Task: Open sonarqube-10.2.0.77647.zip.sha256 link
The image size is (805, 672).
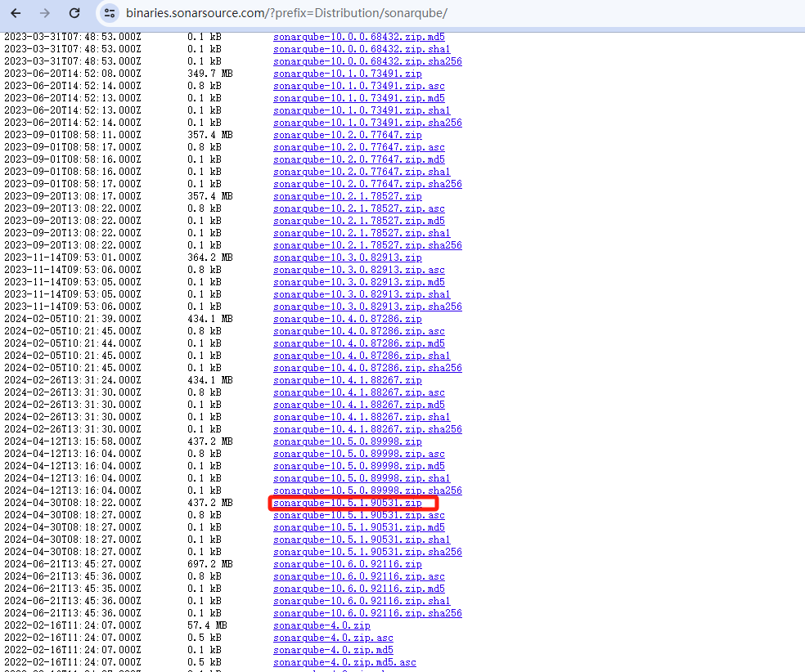Action: [x=367, y=184]
